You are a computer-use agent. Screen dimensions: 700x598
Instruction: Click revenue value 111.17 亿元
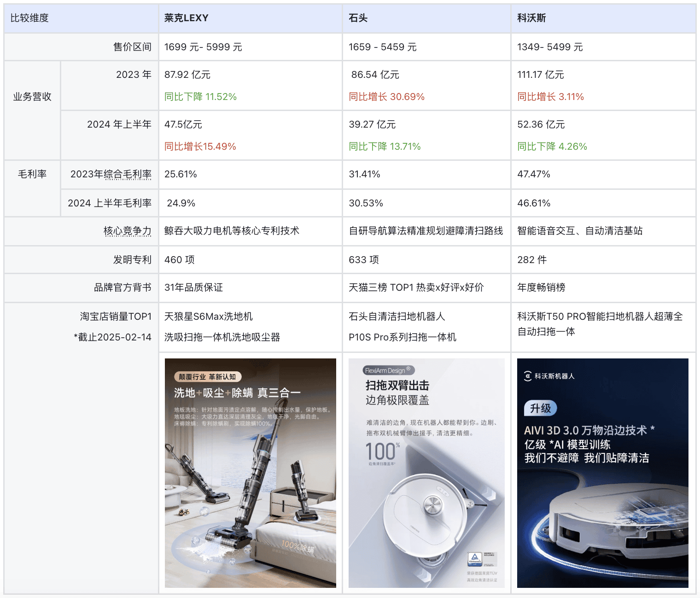(541, 75)
